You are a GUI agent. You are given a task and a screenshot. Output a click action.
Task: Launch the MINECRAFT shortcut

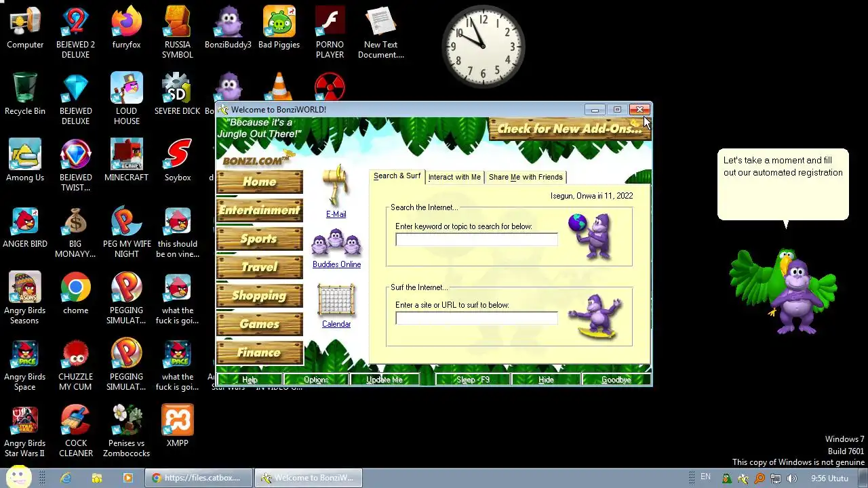[x=126, y=161]
